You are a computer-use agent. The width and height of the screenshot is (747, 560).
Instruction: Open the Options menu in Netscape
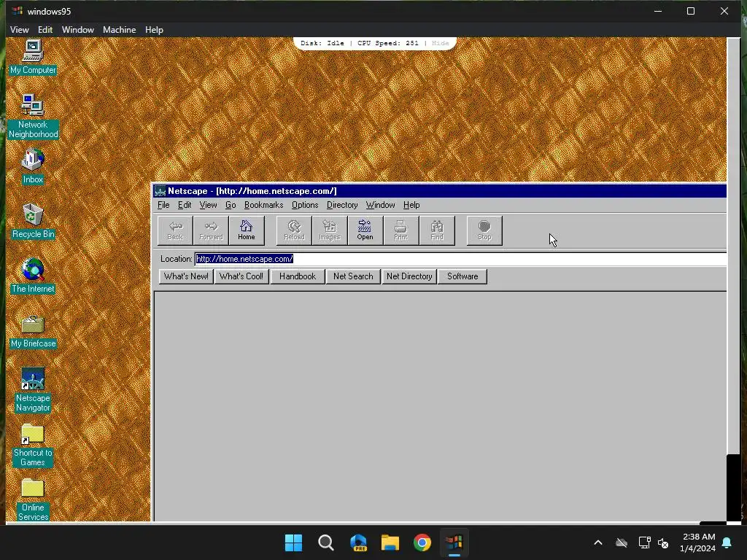point(305,205)
